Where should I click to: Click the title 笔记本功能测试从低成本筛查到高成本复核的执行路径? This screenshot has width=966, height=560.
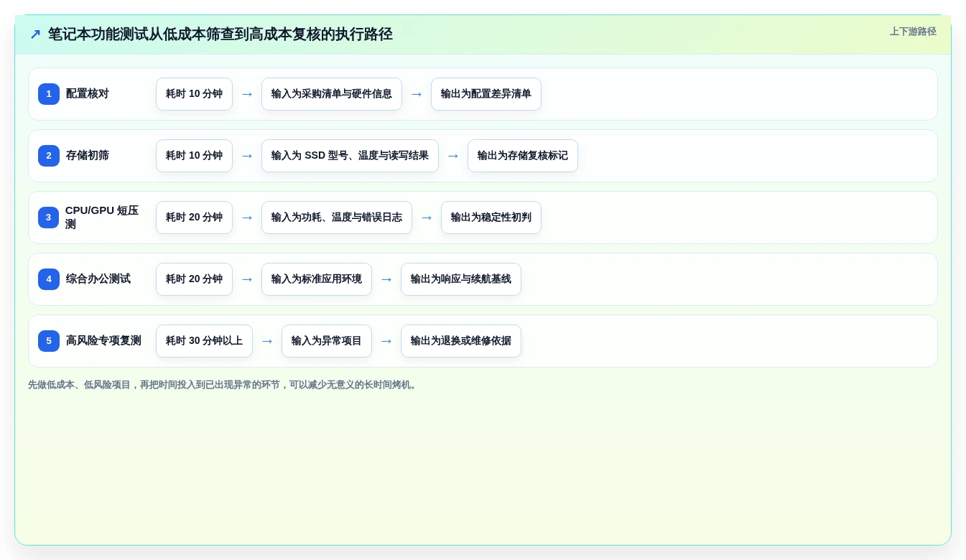pyautogui.click(x=220, y=34)
